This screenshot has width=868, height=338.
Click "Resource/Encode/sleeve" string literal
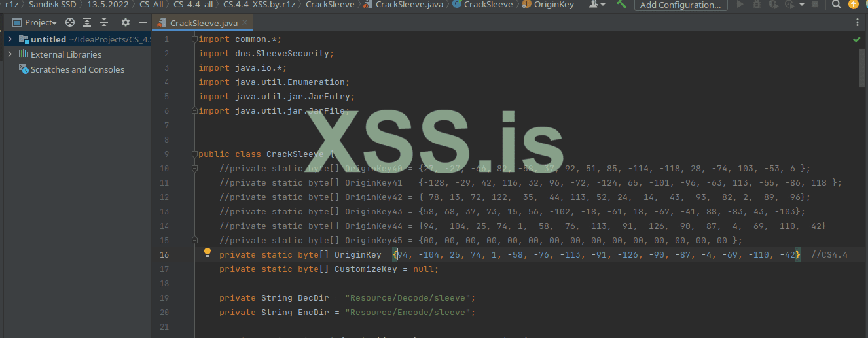(409, 312)
